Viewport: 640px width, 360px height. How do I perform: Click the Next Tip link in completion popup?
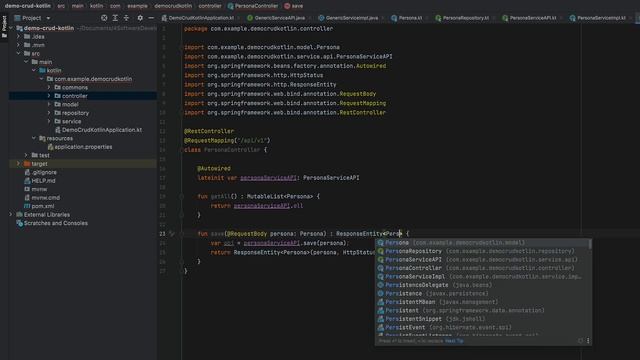tap(454, 341)
